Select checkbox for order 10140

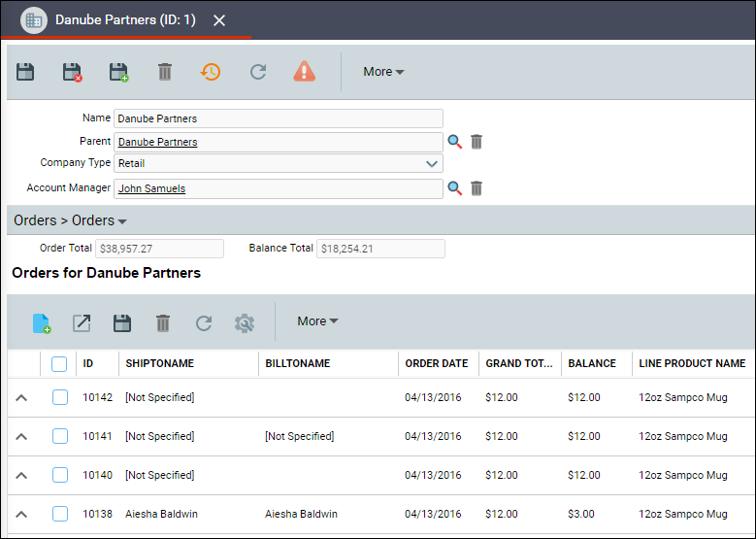(x=60, y=475)
